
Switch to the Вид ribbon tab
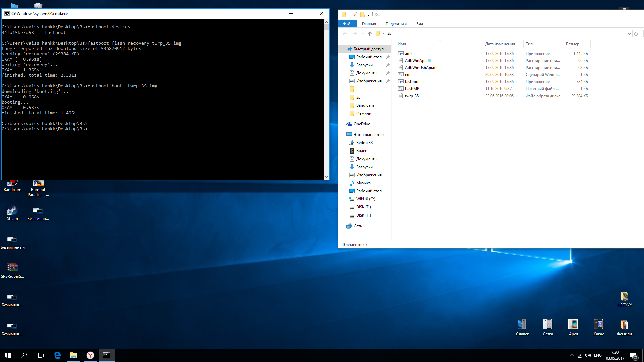419,24
